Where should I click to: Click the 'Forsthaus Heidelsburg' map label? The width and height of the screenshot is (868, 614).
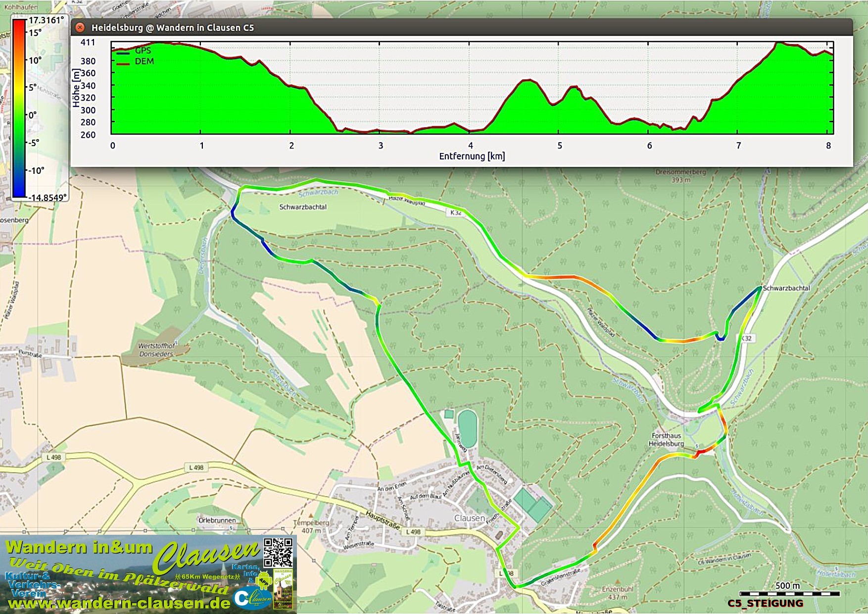[x=666, y=440]
